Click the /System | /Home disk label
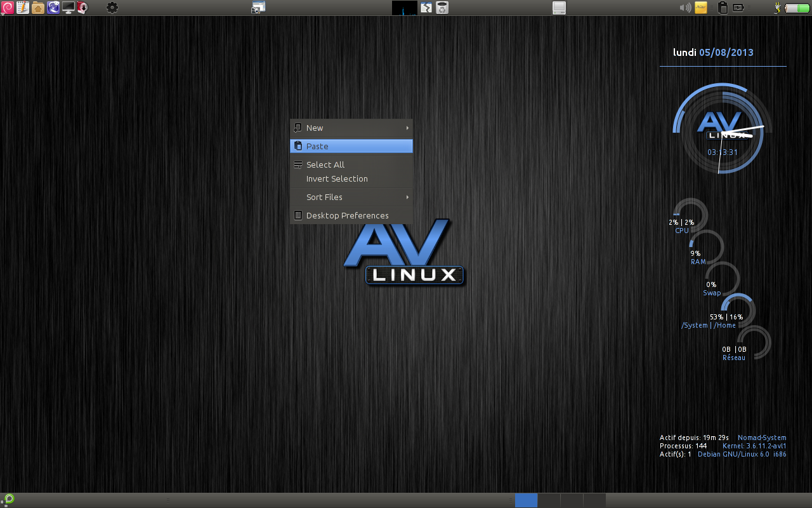This screenshot has height=508, width=812. click(709, 325)
